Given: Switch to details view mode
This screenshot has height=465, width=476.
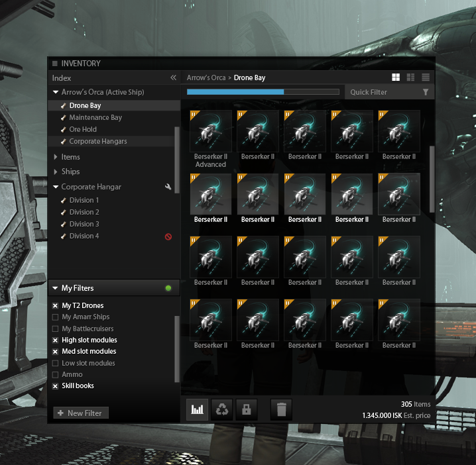Looking at the screenshot, I should point(411,77).
